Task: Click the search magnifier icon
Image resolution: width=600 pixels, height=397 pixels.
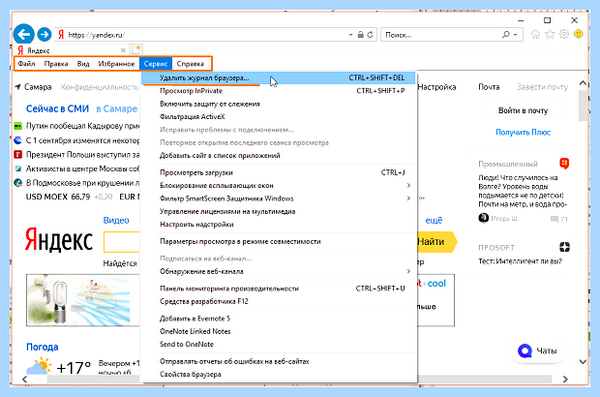Action: click(506, 35)
